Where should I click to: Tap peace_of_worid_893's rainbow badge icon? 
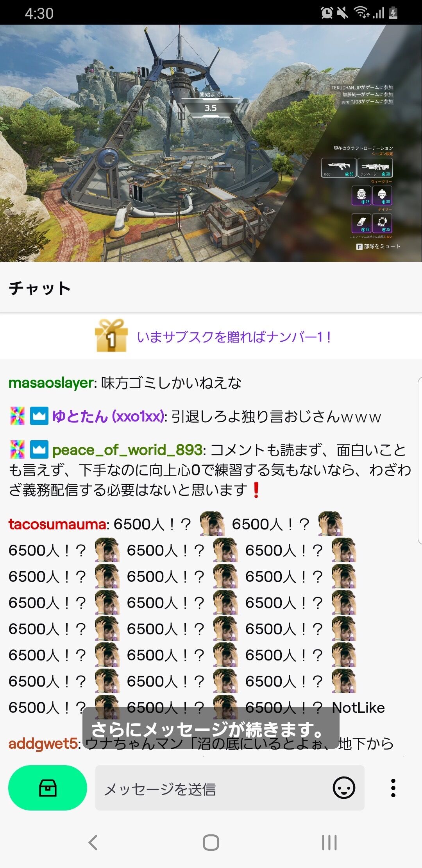click(x=17, y=450)
